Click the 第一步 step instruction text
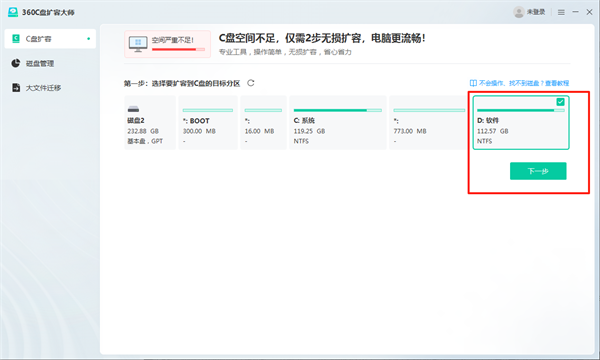 (182, 83)
